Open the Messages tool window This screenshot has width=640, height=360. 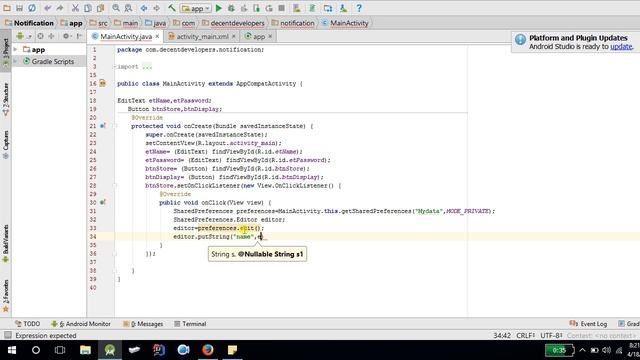pos(143,324)
